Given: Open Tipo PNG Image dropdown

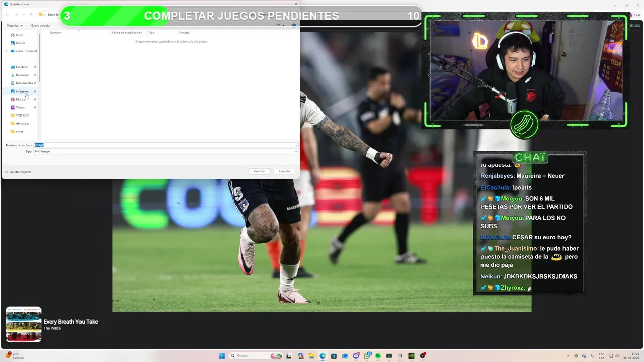Looking at the screenshot, I should [166, 151].
